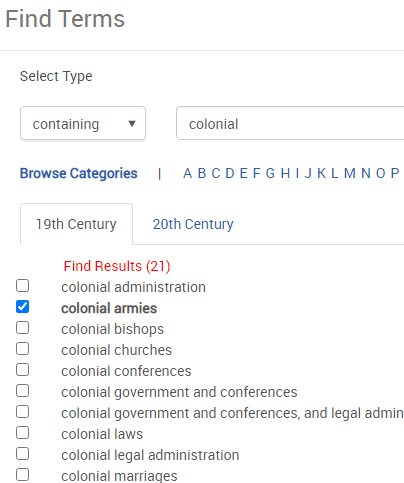Select the 19th Century tab

pos(76,224)
